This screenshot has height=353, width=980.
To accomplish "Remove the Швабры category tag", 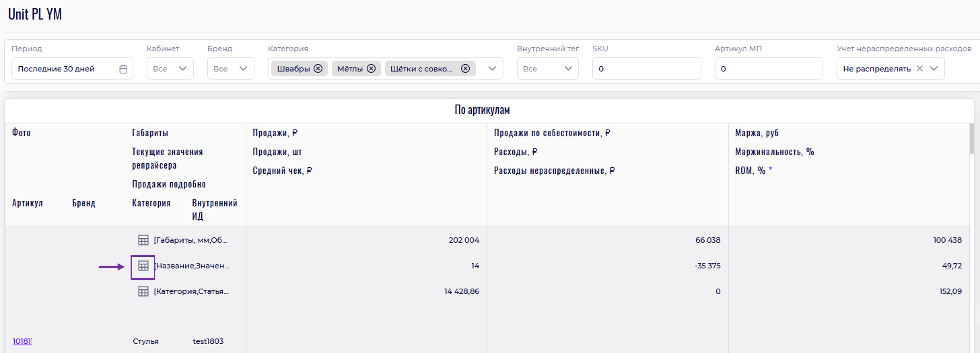I will pyautogui.click(x=318, y=68).
